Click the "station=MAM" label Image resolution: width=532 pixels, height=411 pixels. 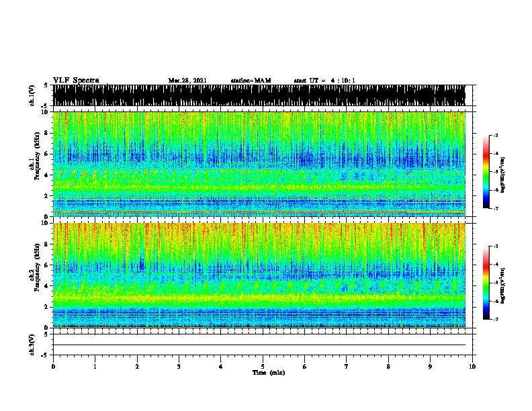tap(251, 81)
